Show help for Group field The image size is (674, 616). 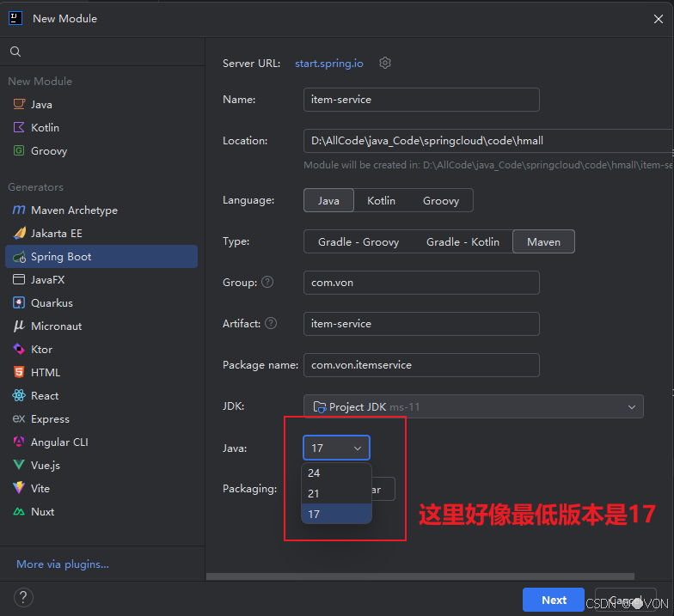point(267,282)
